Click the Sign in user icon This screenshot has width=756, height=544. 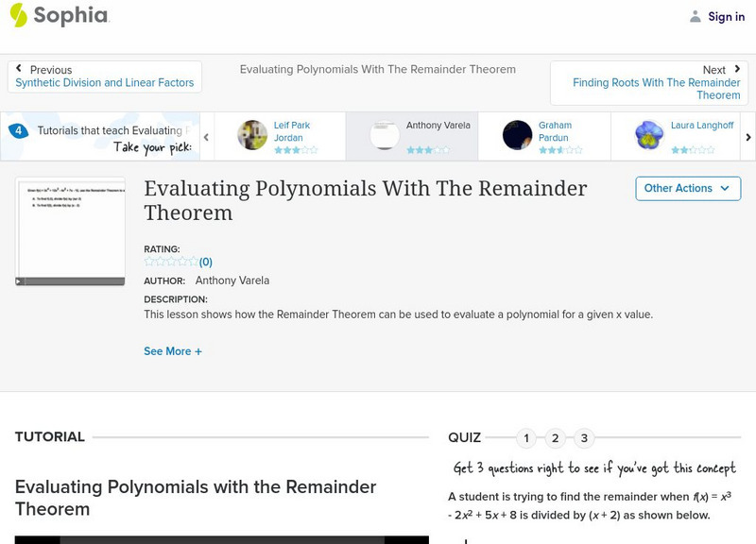point(696,16)
